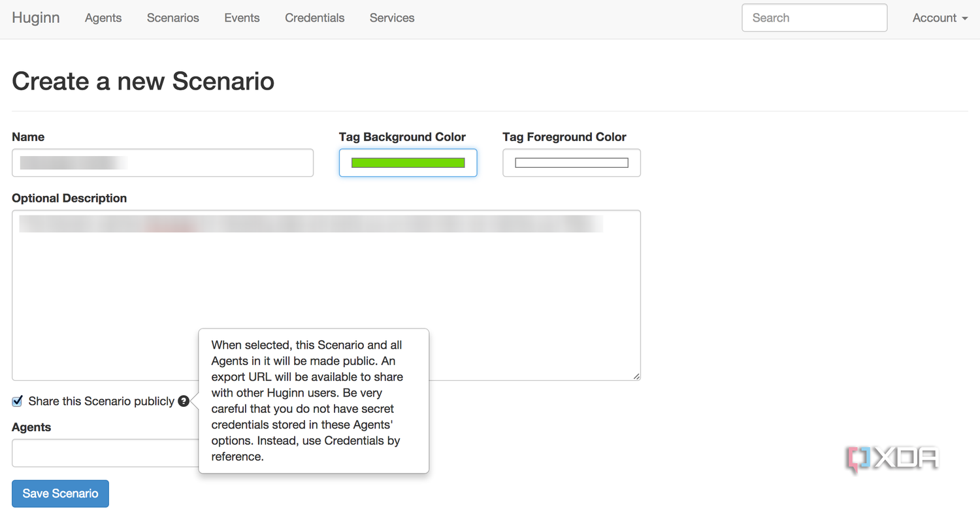Click the 'Agents' field label
Screen dimensions: 980x516
31,427
